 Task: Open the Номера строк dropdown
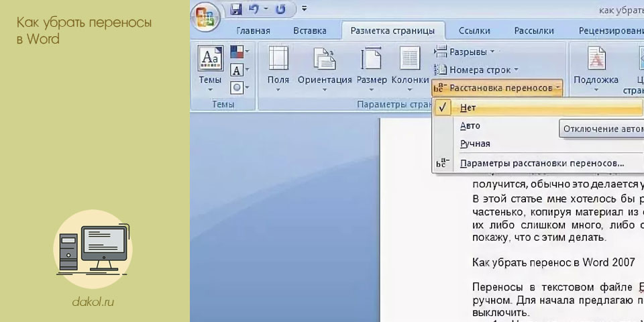[x=476, y=70]
